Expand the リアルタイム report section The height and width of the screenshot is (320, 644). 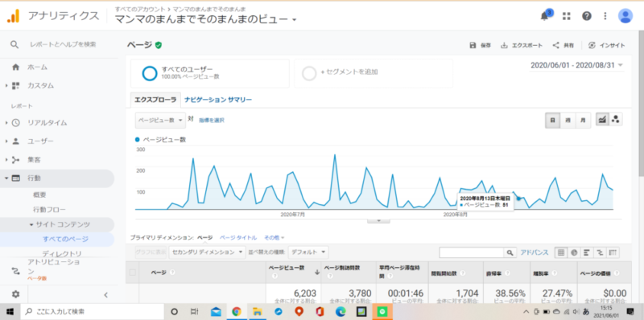pos(47,122)
